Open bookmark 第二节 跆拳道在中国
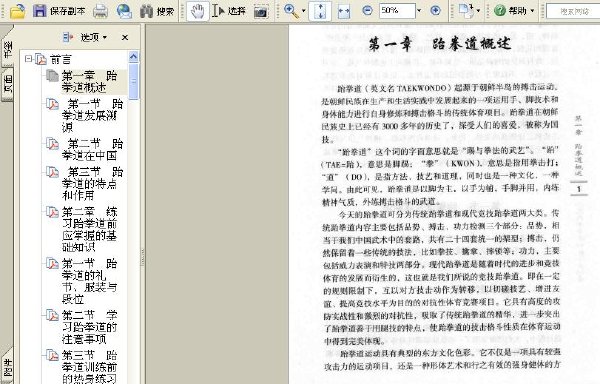The height and width of the screenshot is (384, 600). click(x=92, y=150)
